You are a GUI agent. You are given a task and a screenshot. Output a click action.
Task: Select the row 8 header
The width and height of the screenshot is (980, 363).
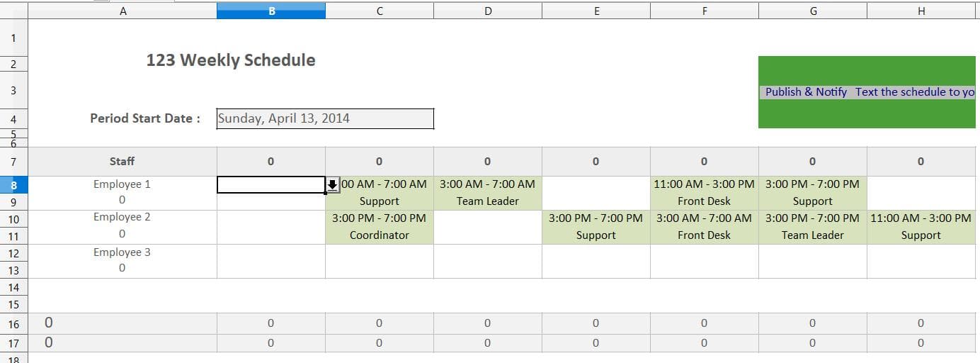click(14, 184)
